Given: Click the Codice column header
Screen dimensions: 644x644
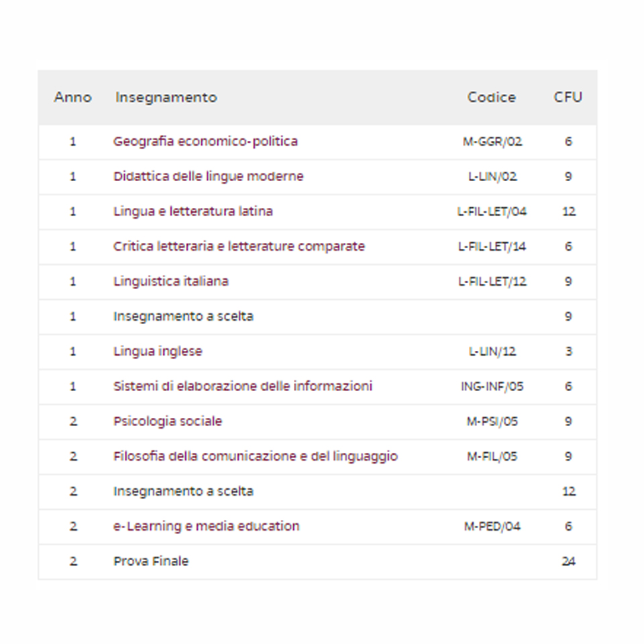Looking at the screenshot, I should click(x=492, y=97).
